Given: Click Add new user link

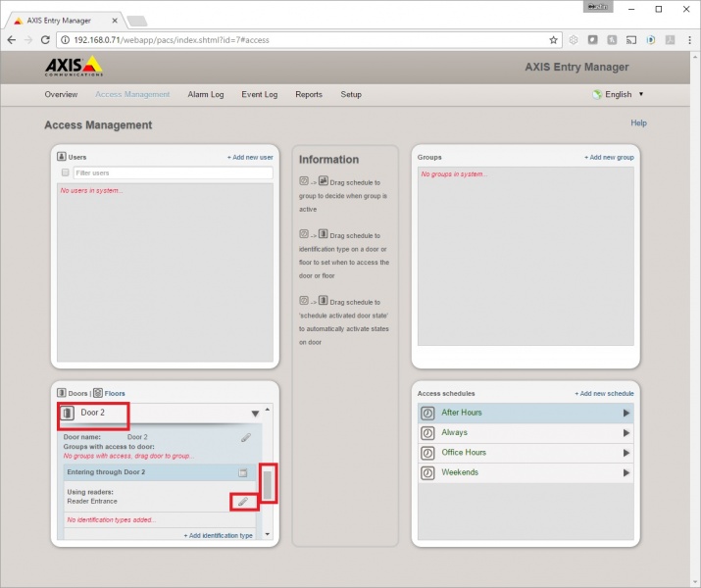Looking at the screenshot, I should click(x=250, y=157).
